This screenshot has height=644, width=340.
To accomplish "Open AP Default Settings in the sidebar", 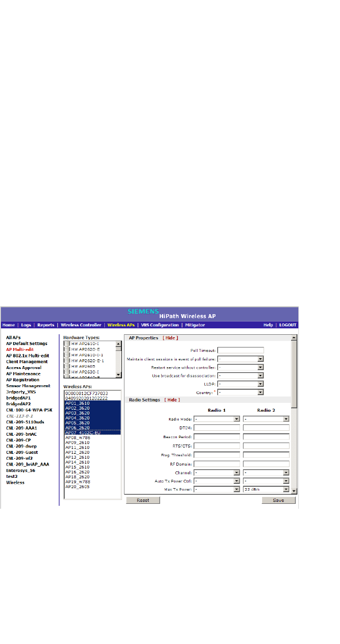I will [x=26, y=344].
